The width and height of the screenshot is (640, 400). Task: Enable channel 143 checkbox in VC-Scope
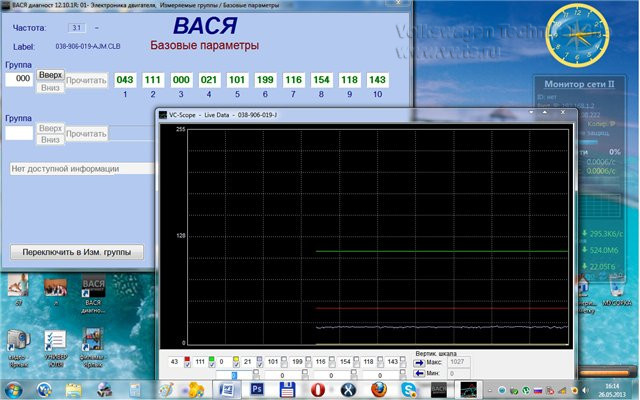(403, 362)
